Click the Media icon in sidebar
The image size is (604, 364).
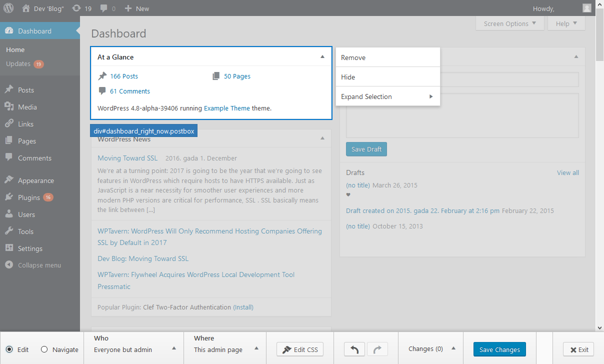9,107
